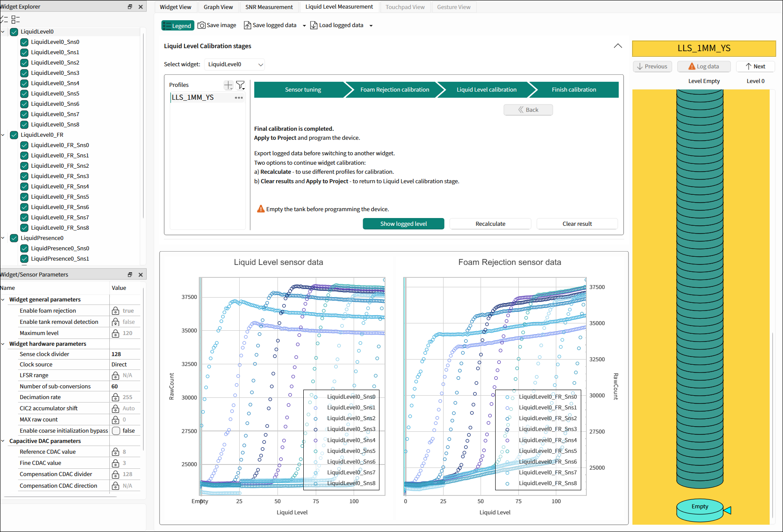The height and width of the screenshot is (532, 783).
Task: Float the Widget Explorer panel
Action: tap(130, 7)
